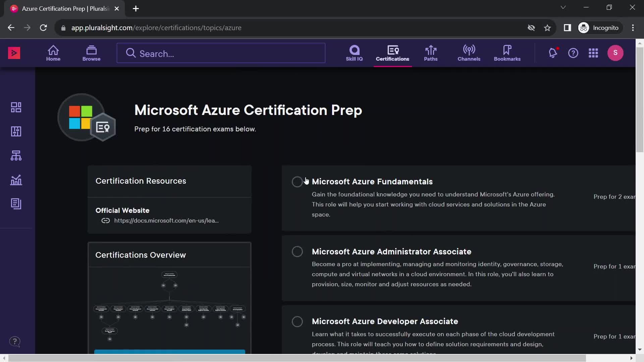Screen dimensions: 644x362
Task: Open Microsoft Azure Administrator Associate title
Action: pyautogui.click(x=391, y=252)
